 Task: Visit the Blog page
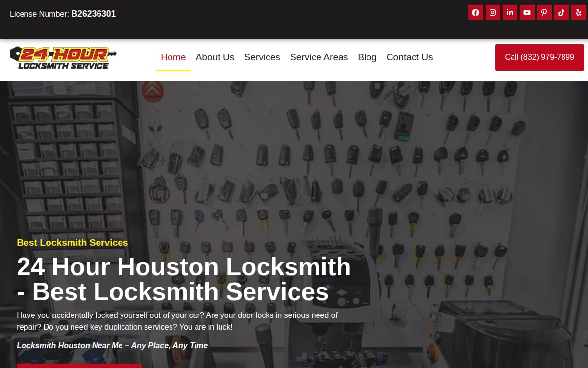367,57
